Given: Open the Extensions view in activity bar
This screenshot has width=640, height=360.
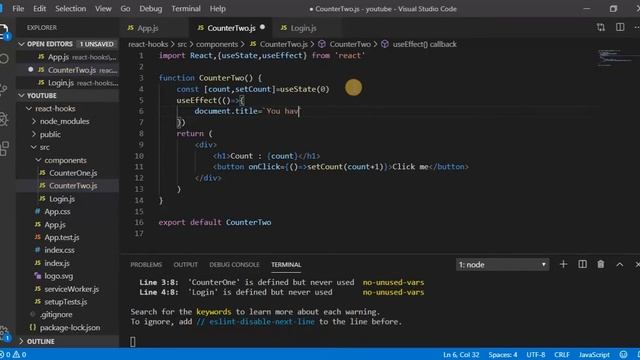Looking at the screenshot, I should (x=4, y=149).
